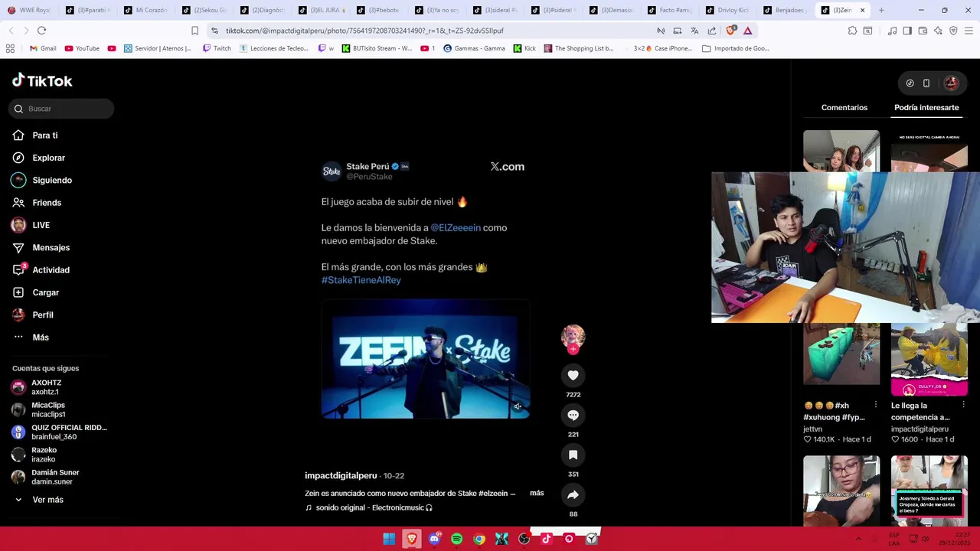980x551 pixels.
Task: Click #elzeein hashtag in caption
Action: 493,494
